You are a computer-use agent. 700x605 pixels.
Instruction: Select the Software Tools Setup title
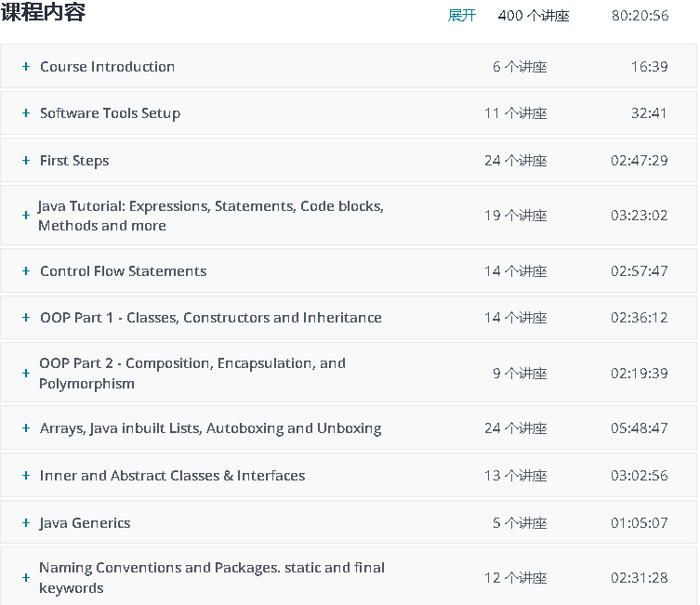pos(110,113)
